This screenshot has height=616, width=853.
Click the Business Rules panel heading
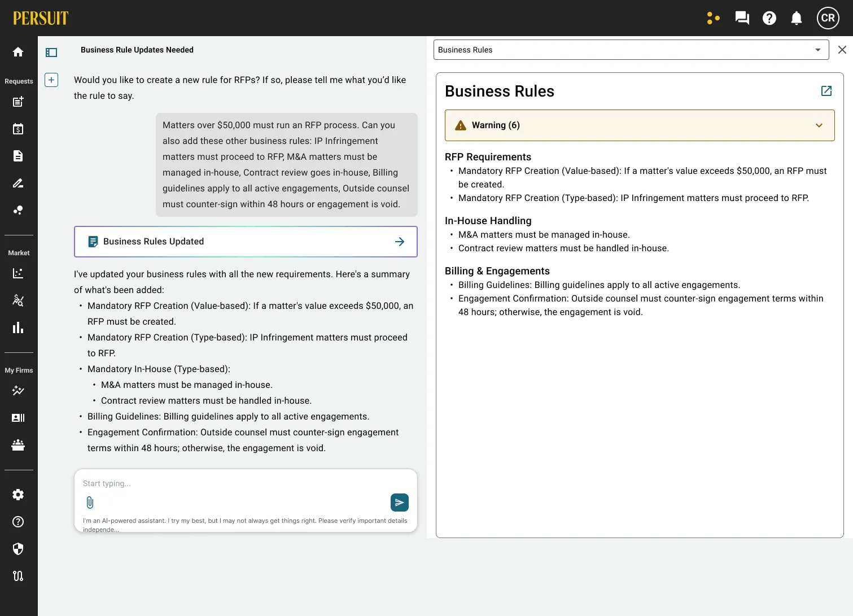pyautogui.click(x=500, y=91)
